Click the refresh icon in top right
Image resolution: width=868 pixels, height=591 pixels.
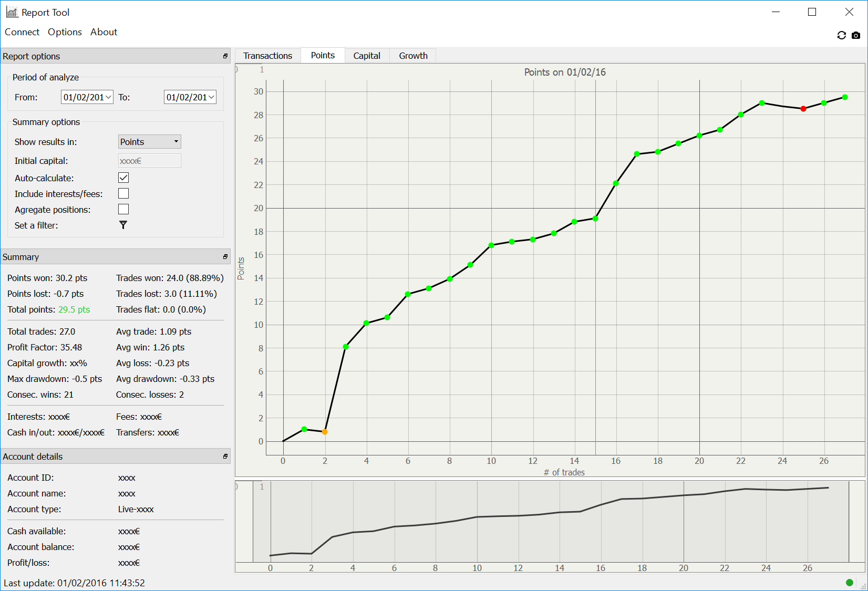pos(841,35)
